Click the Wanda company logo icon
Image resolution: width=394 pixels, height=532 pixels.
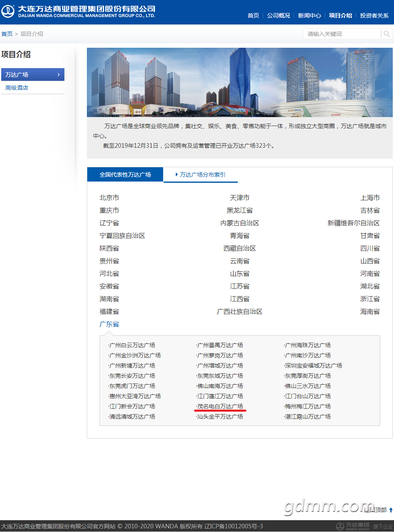point(8,11)
